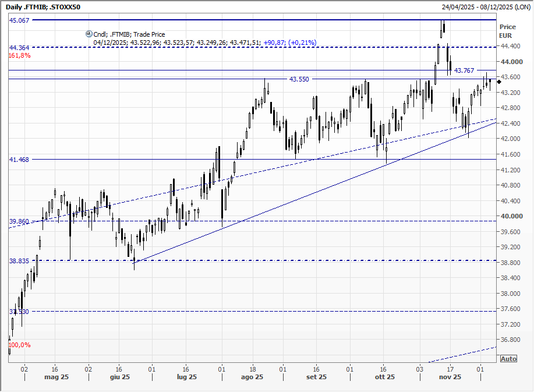The image size is (534, 392).
Task: Click the 41.468 support level label
Action: [x=19, y=160]
